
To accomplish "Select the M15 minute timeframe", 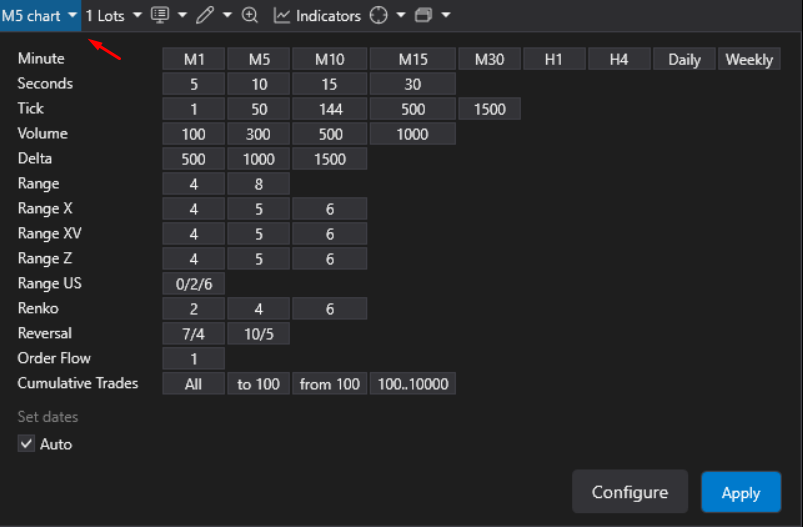I will (412, 59).
